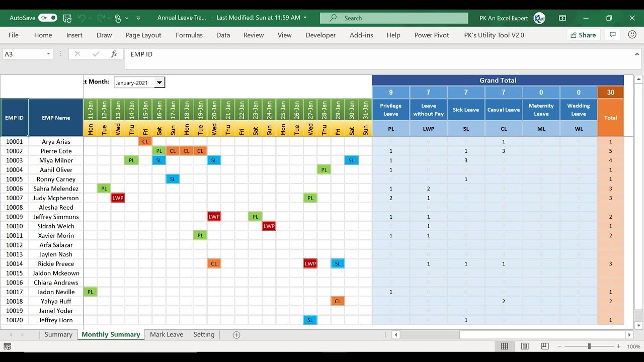Screen dimensions: 644x362
Task: Select the EMP ID header cell
Action: [x=14, y=118]
